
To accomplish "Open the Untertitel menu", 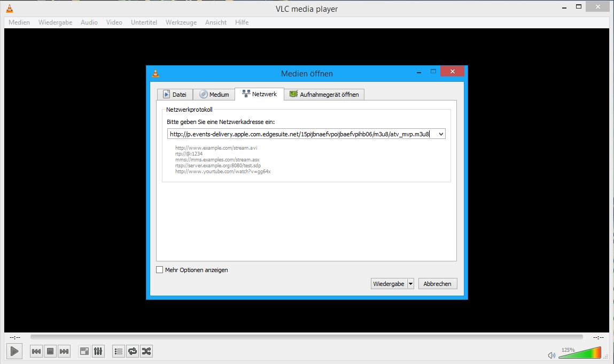I will tap(144, 22).
